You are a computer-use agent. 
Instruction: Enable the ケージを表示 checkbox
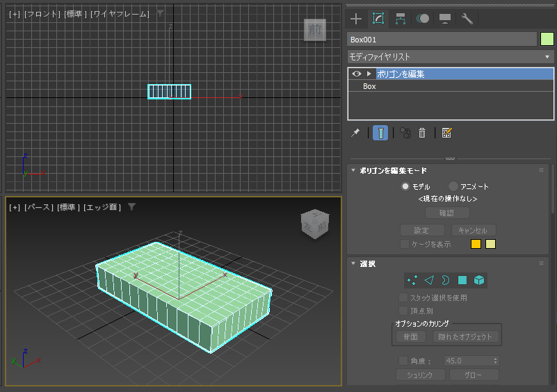click(x=404, y=244)
